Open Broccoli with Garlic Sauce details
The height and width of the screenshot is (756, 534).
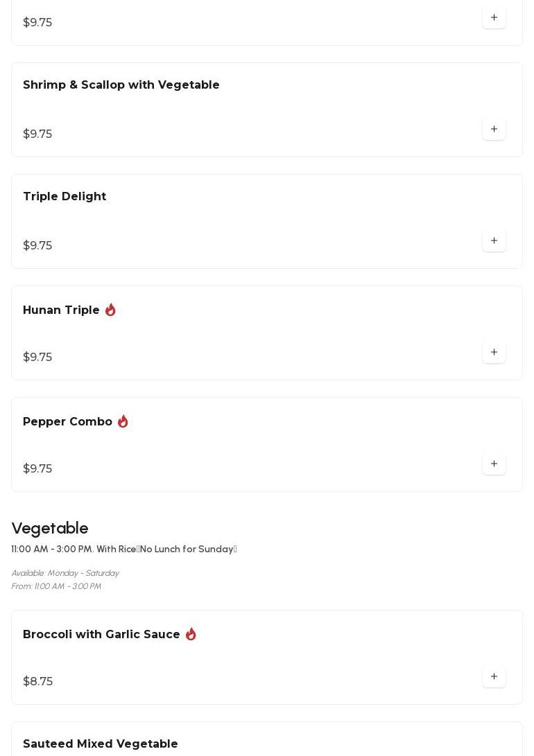point(101,635)
